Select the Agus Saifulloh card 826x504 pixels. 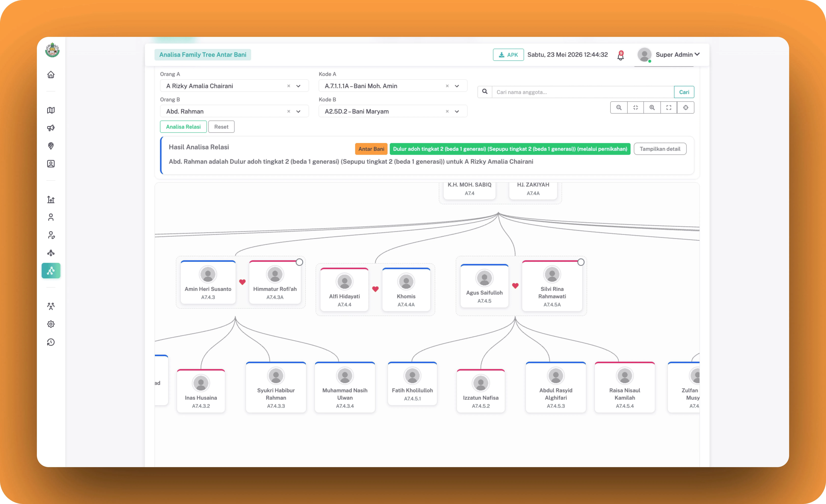tap(484, 286)
